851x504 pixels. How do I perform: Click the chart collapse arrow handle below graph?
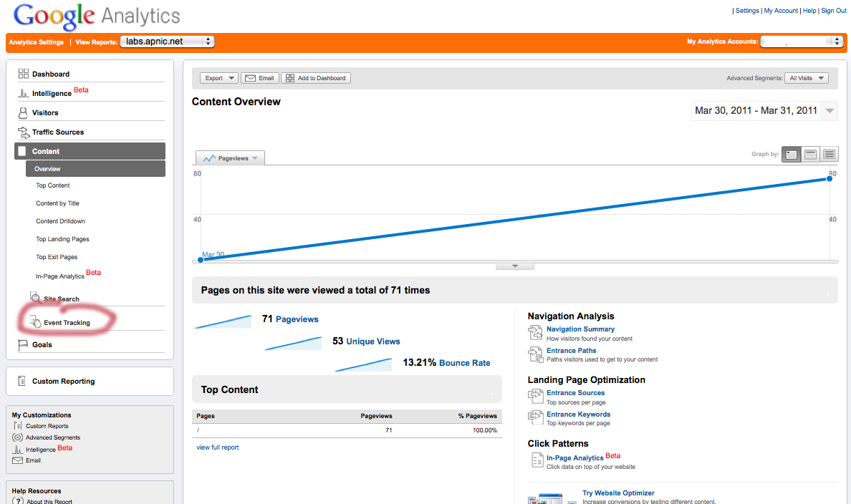(x=515, y=266)
